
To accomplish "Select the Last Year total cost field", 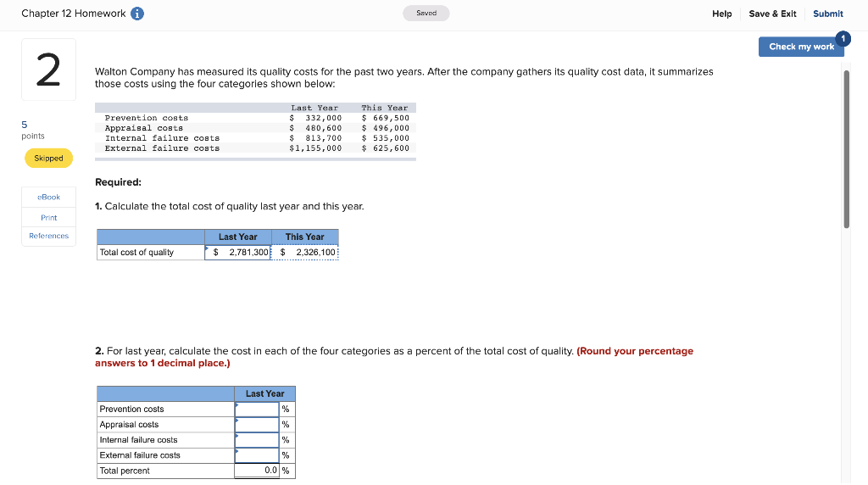I will pos(238,253).
